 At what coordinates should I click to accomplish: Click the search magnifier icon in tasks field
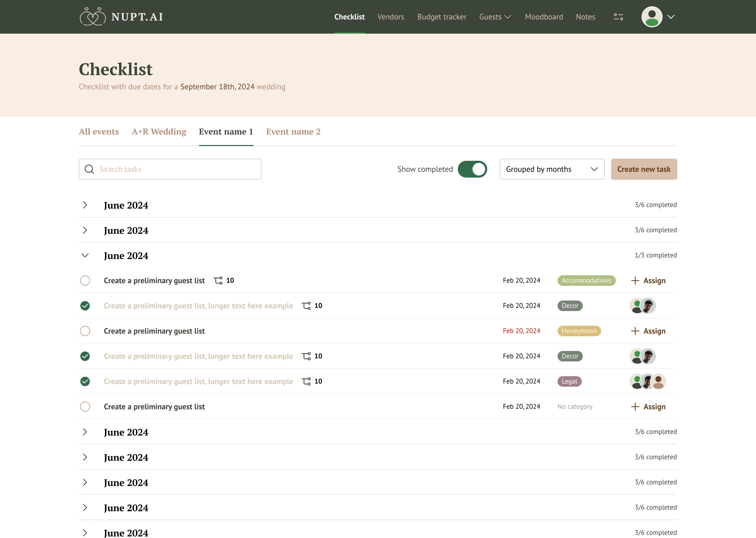[89, 169]
